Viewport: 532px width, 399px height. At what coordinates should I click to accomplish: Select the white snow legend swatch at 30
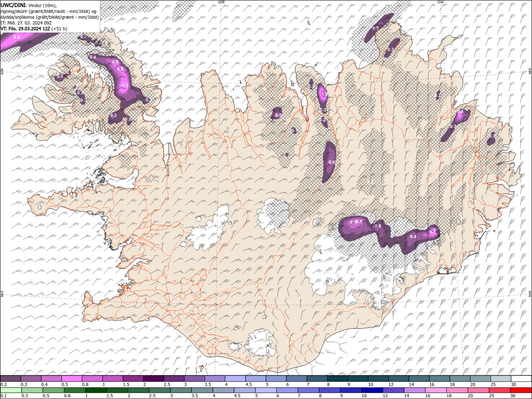pos(520,379)
